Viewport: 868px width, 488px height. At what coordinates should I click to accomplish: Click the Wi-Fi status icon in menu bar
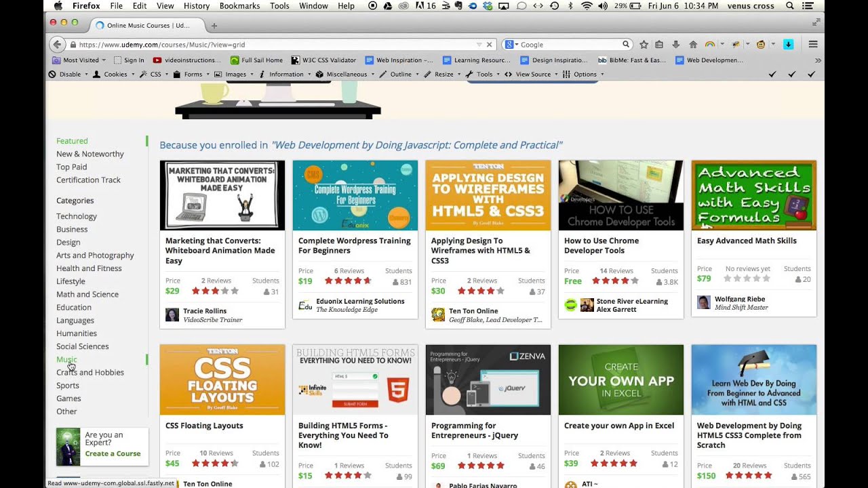[x=587, y=5]
